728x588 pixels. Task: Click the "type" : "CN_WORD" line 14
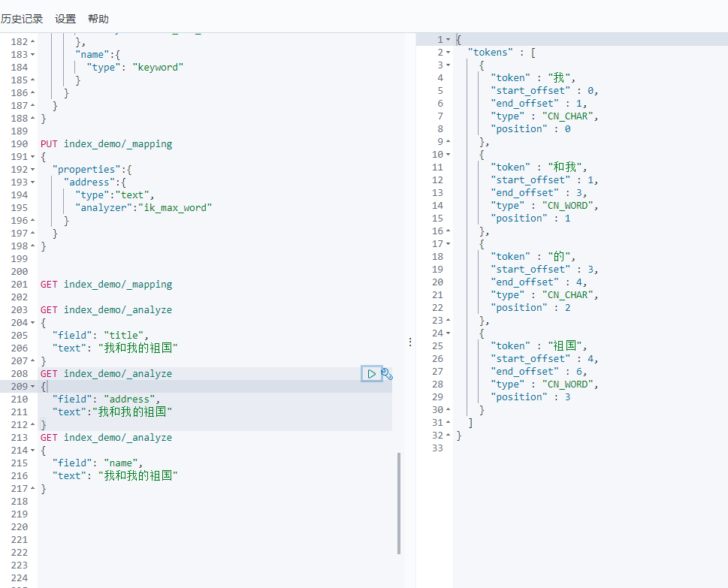tap(545, 206)
